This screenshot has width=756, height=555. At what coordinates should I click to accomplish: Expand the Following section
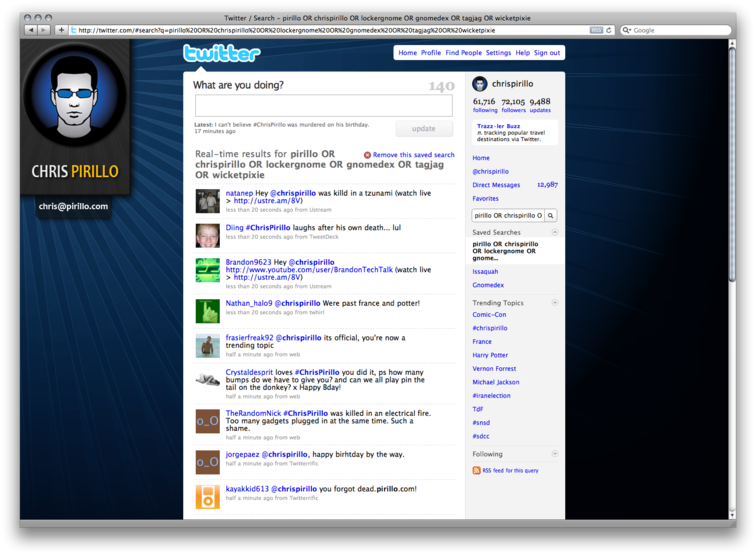point(554,454)
